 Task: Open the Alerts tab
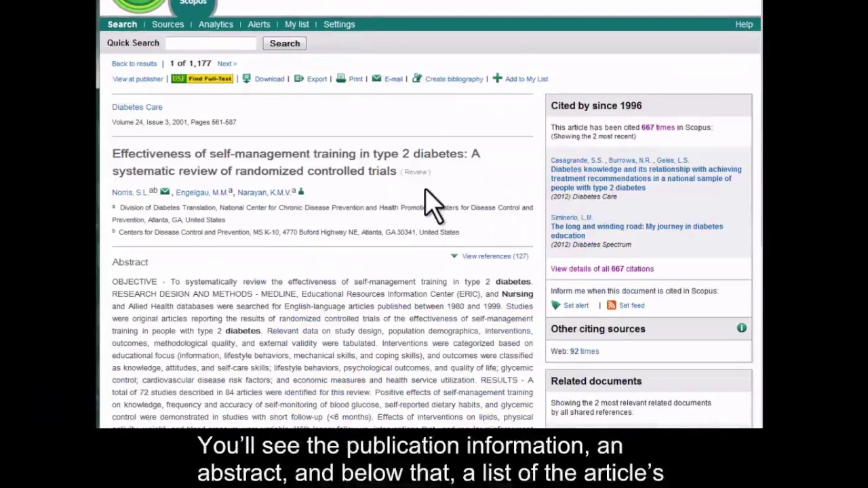point(258,24)
